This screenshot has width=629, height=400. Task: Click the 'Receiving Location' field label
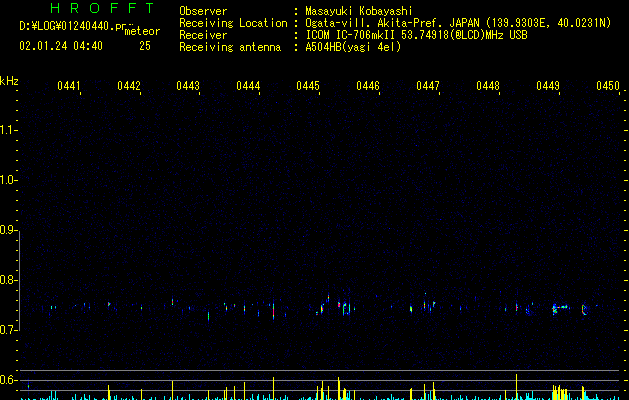233,23
